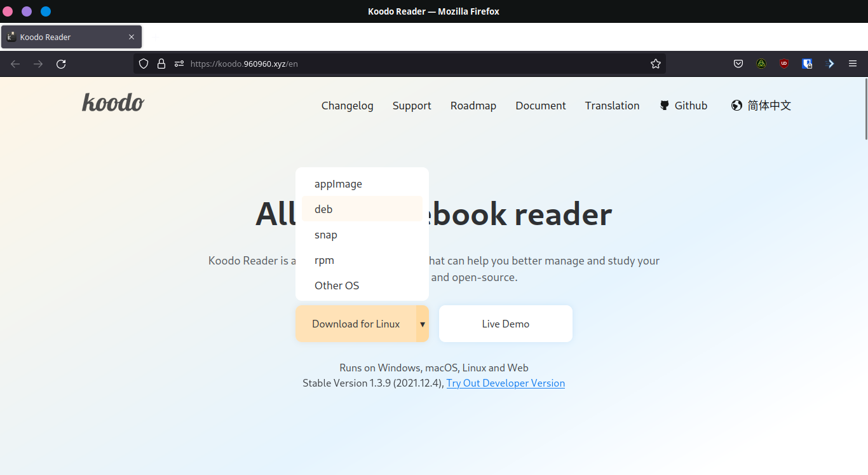Expand the Download for Linux dropdown arrow
This screenshot has width=868, height=475.
tap(422, 324)
